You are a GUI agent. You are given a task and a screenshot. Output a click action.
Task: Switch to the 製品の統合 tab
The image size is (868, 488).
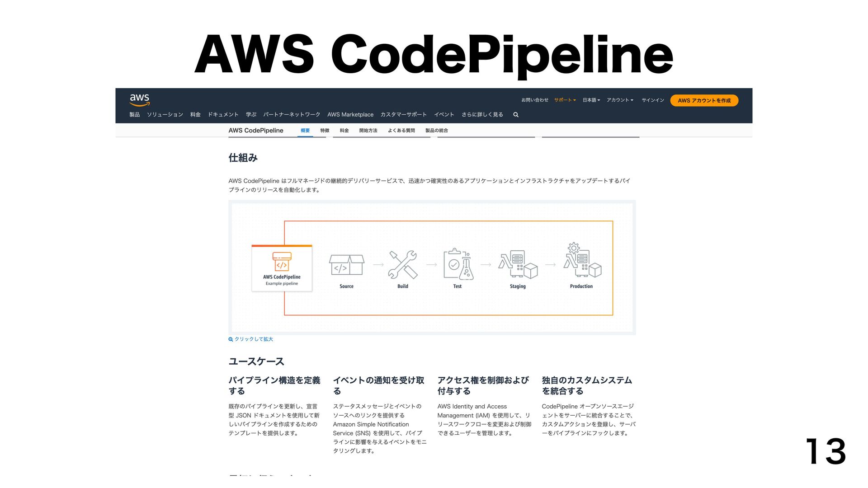(x=436, y=131)
